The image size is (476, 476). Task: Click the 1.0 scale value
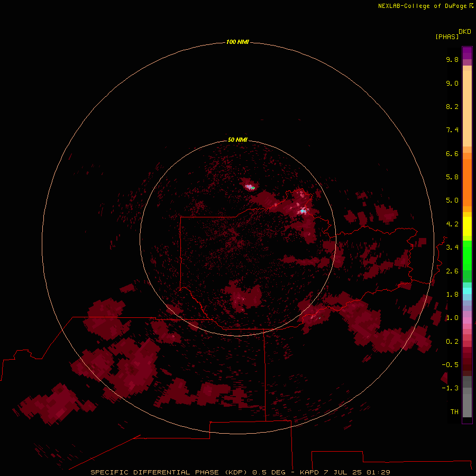click(x=452, y=318)
